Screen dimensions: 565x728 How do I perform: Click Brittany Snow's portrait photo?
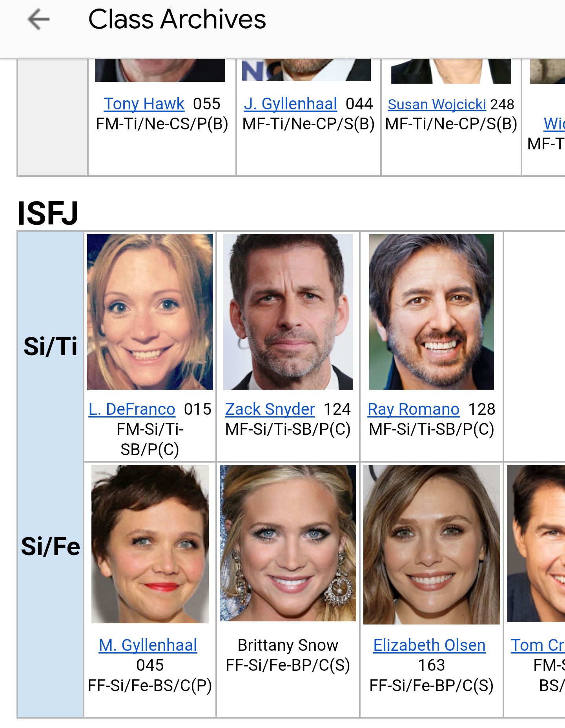288,543
